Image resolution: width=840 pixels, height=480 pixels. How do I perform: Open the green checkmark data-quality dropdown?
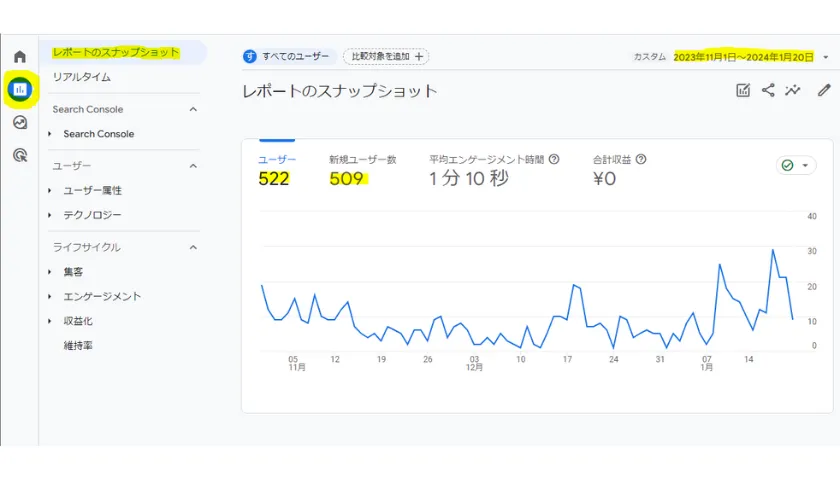796,165
